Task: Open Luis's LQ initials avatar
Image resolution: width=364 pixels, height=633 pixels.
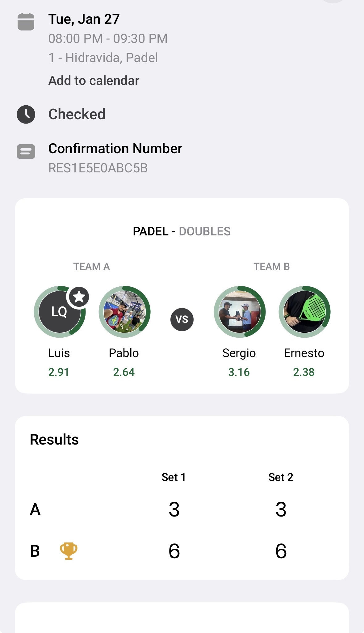Action: [59, 312]
